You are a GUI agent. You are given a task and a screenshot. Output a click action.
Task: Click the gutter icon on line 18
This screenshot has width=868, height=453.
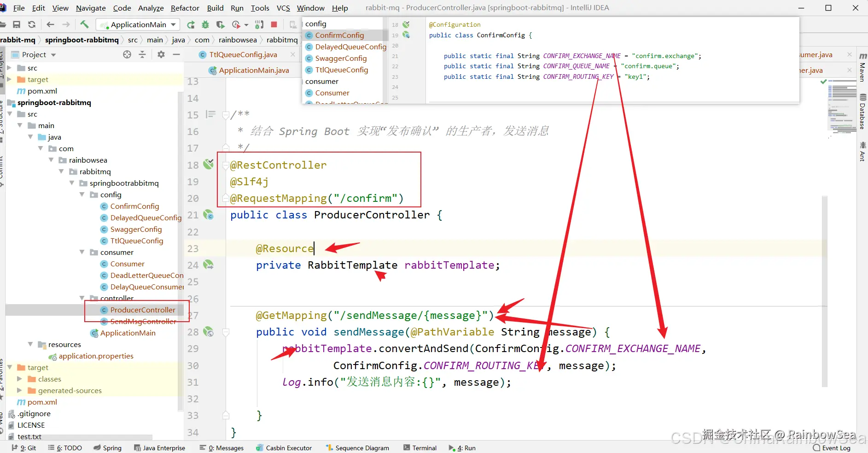209,164
